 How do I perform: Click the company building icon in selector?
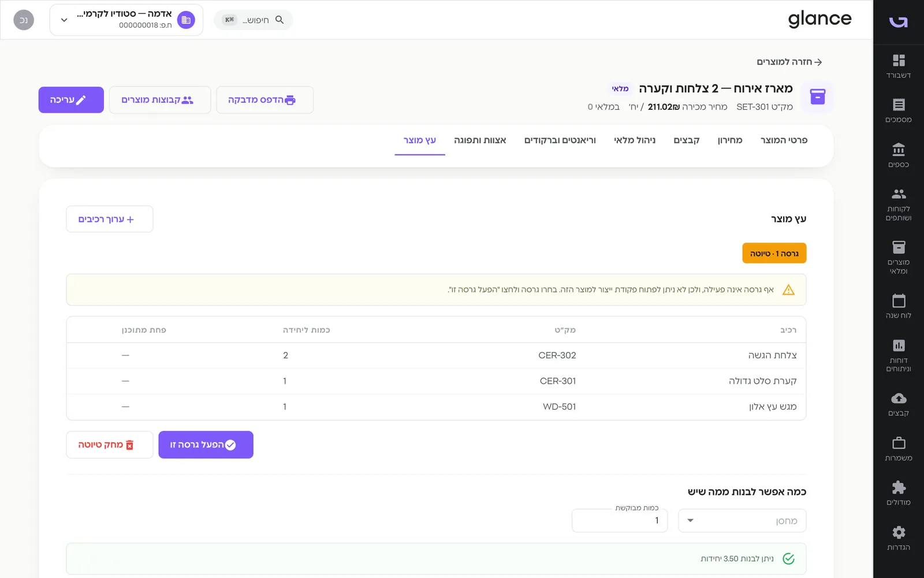186,20
